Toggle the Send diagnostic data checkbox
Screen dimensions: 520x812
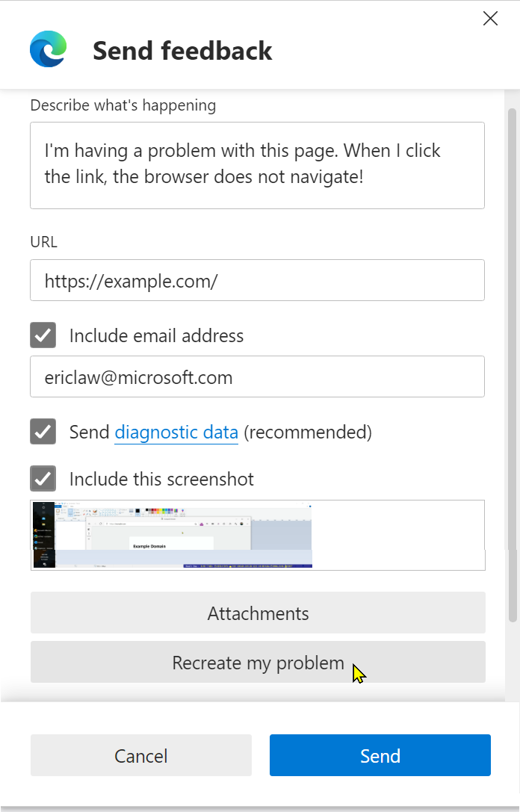click(x=43, y=432)
